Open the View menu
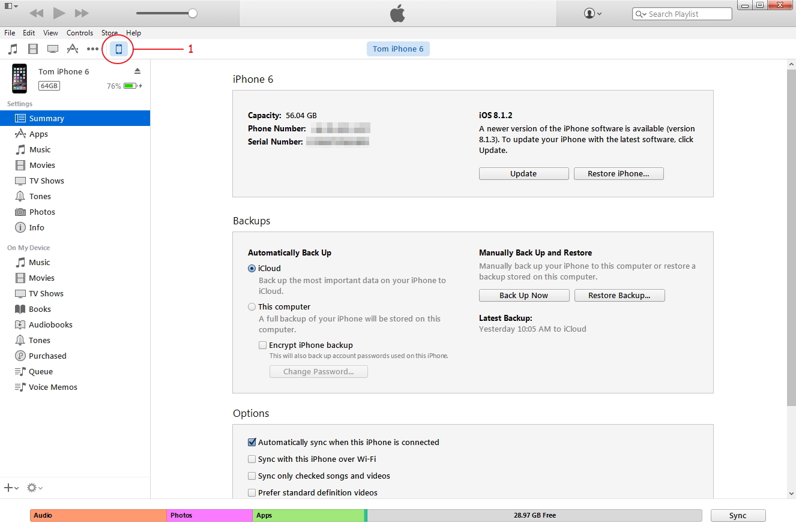796x532 pixels. 50,33
